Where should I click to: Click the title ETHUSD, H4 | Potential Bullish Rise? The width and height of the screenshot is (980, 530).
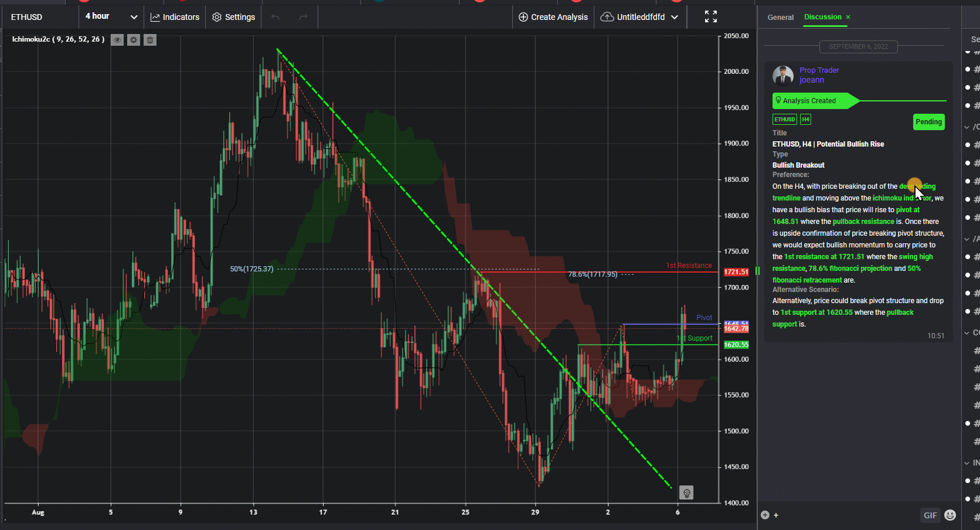click(828, 144)
